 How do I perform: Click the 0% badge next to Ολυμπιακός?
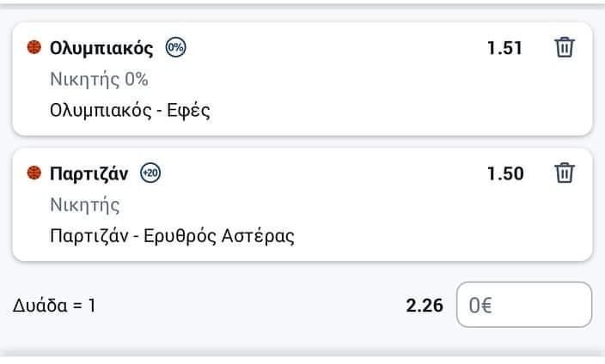175,47
